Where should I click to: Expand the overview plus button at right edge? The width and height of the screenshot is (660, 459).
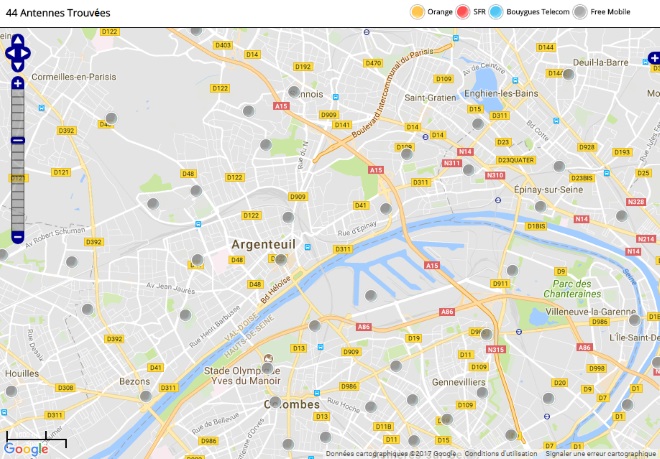[x=654, y=58]
